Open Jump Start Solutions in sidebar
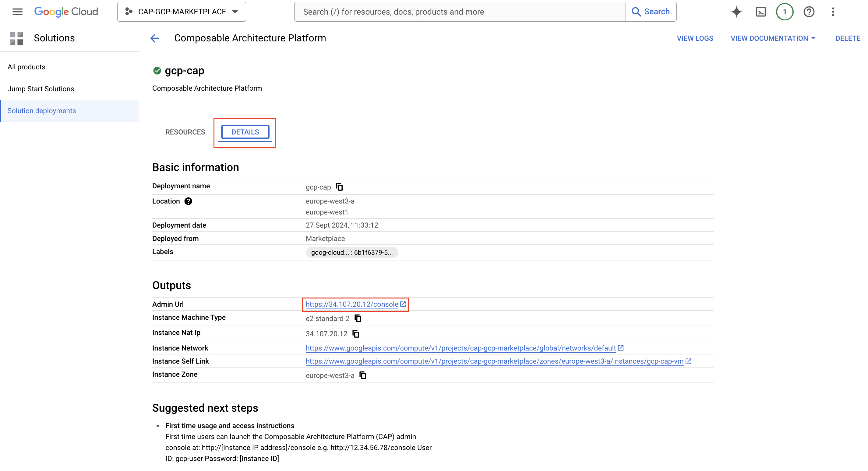This screenshot has height=471, width=868. 41,89
